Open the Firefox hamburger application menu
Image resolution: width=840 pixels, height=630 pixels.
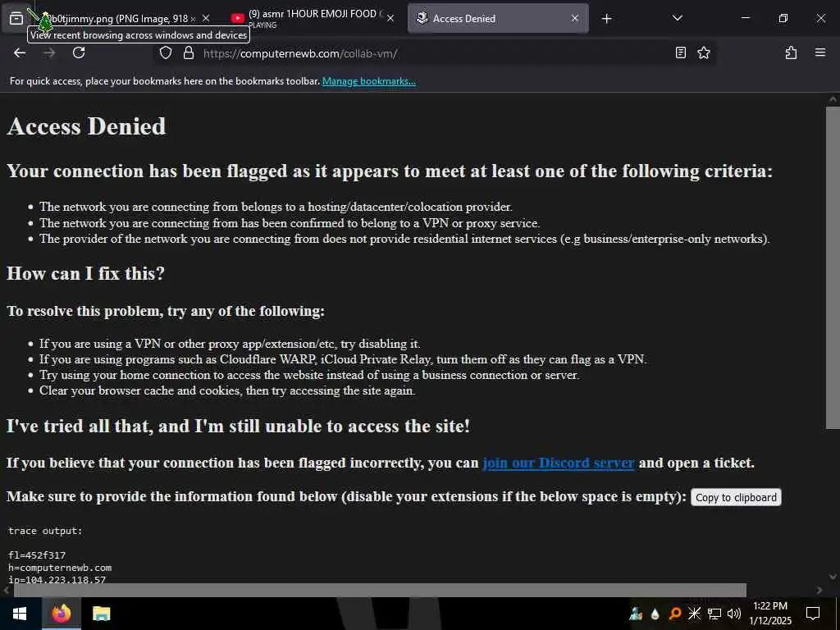point(820,53)
